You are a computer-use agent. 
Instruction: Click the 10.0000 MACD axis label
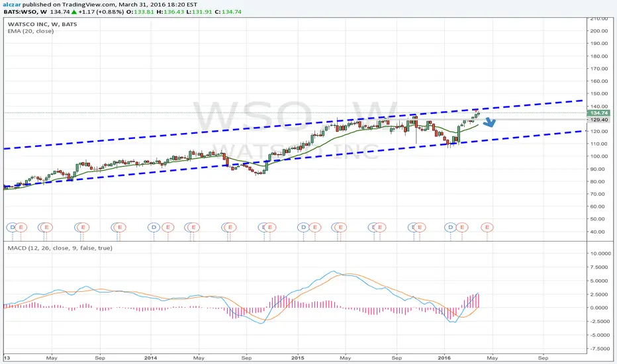coord(600,253)
